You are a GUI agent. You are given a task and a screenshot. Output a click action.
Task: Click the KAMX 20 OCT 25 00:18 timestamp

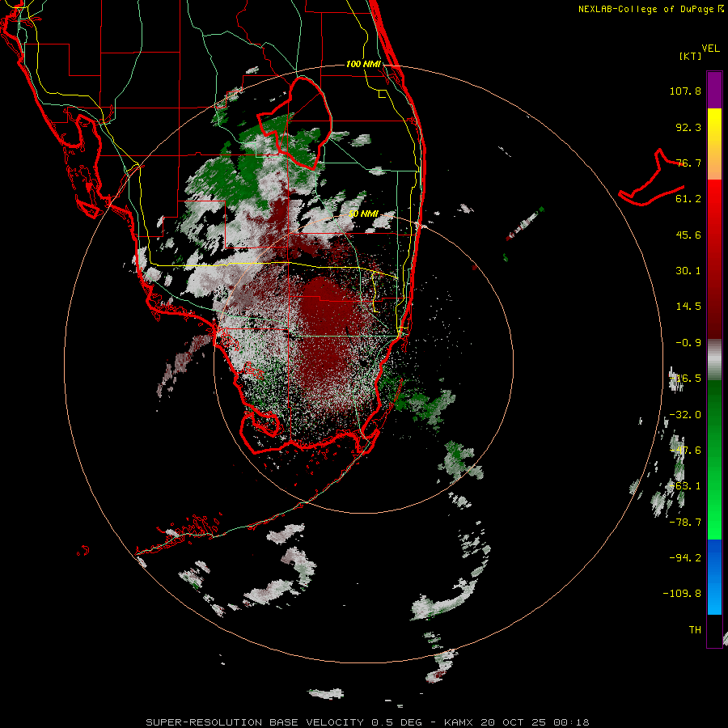coord(517,722)
